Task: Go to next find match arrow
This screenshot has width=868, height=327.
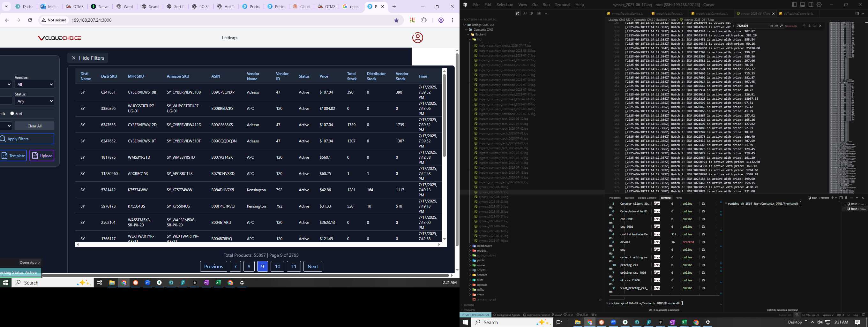Action: 809,26
